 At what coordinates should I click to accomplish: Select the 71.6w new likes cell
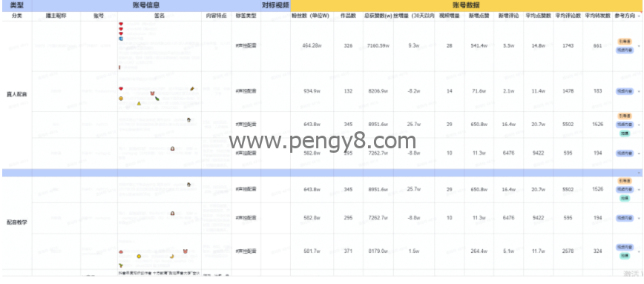pyautogui.click(x=479, y=91)
